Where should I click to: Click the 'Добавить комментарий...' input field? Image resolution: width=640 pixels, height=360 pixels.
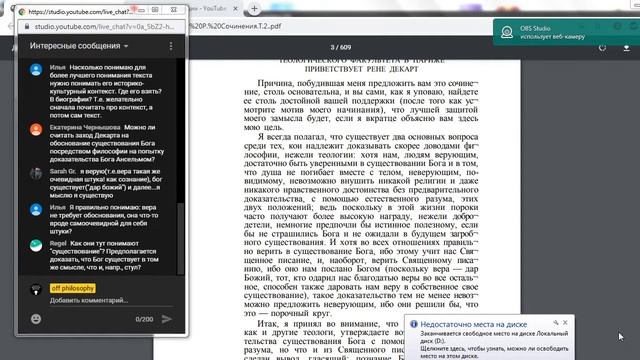111,300
